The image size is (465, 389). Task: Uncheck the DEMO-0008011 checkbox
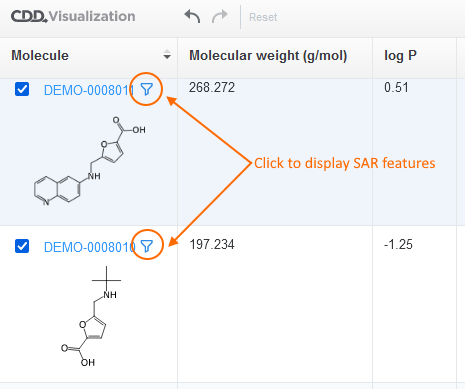(22, 89)
